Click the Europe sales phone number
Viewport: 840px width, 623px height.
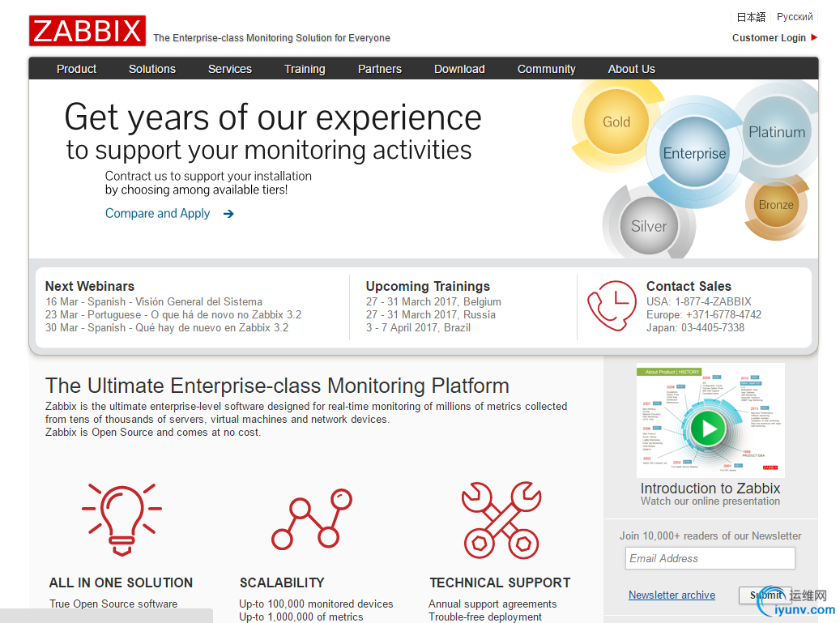[704, 314]
